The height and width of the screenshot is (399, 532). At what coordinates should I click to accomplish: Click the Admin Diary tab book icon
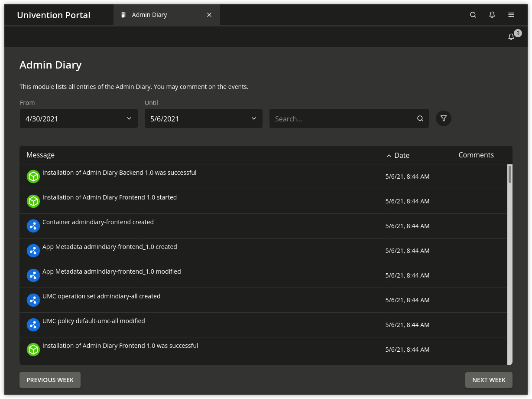click(x=123, y=15)
